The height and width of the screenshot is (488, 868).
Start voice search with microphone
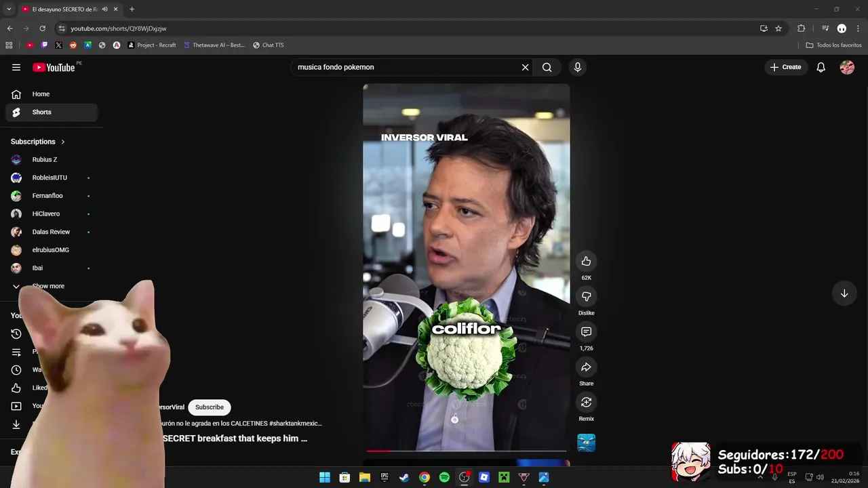tap(577, 67)
